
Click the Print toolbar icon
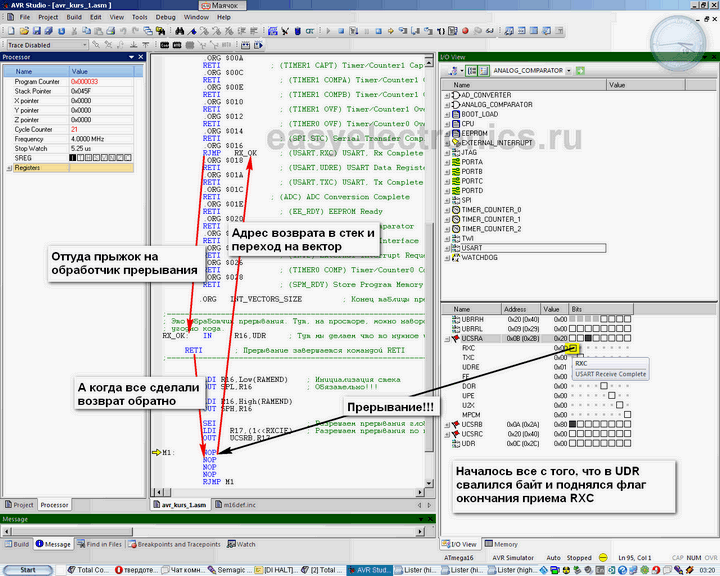[111, 31]
